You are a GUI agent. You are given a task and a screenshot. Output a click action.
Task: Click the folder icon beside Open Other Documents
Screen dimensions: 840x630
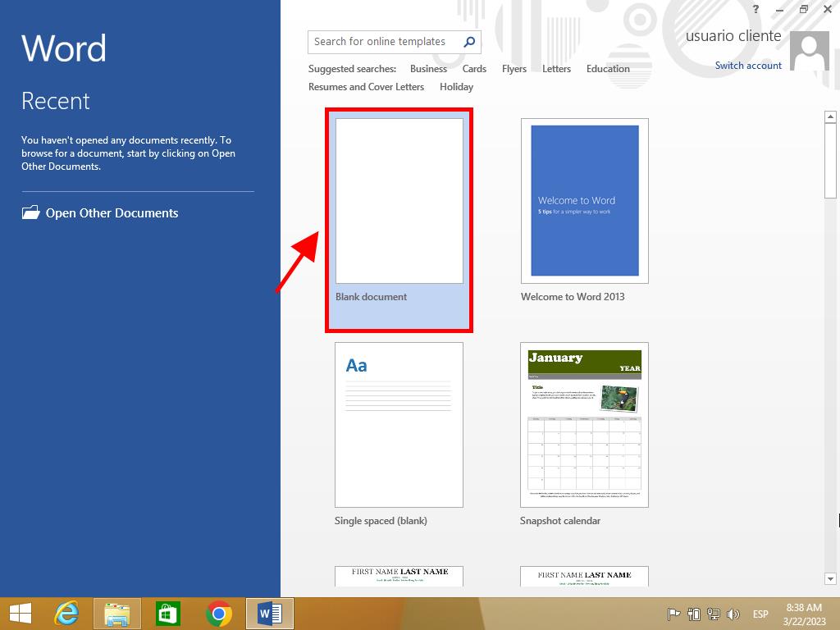[30, 212]
